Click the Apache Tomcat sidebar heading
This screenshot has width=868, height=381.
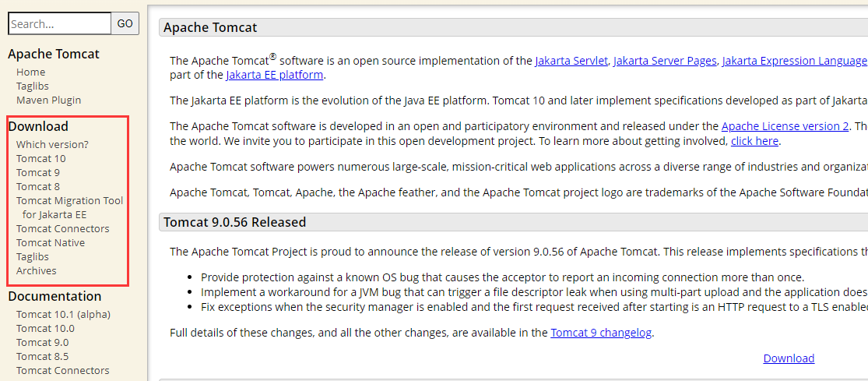click(54, 54)
